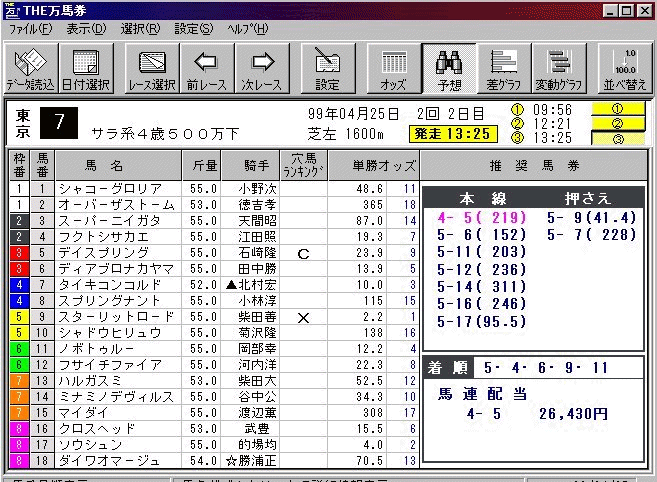Viewport: 657px width, 482px height.
Task: Open the 表示(D) menu
Action: (86, 29)
